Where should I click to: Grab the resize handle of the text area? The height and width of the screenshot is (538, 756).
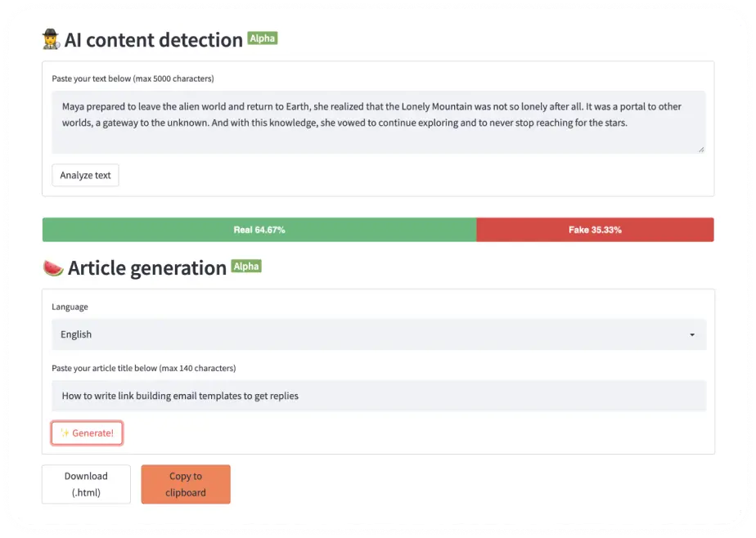coord(700,149)
